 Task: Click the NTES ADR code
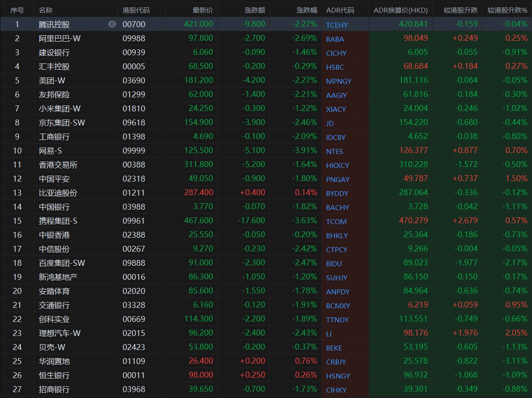pyautogui.click(x=335, y=151)
